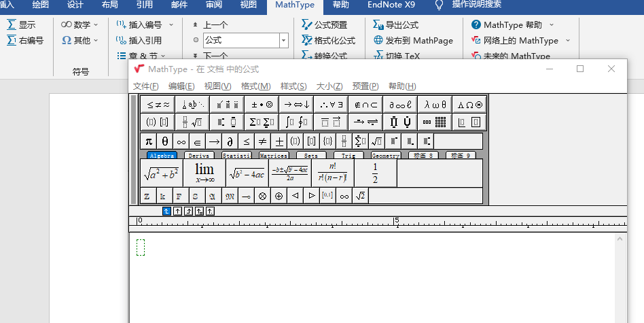Insert the ± symbol from the small bar
Image resolution: width=644 pixels, height=323 pixels.
click(279, 141)
